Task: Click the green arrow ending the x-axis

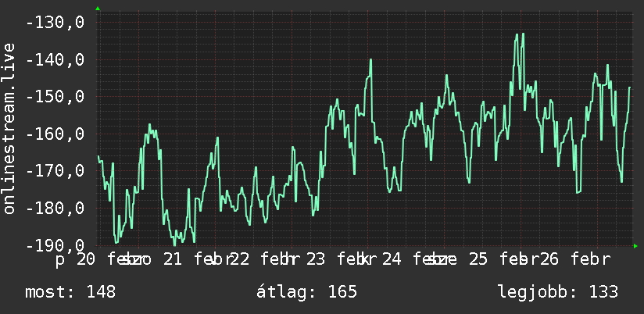Action: [x=635, y=246]
